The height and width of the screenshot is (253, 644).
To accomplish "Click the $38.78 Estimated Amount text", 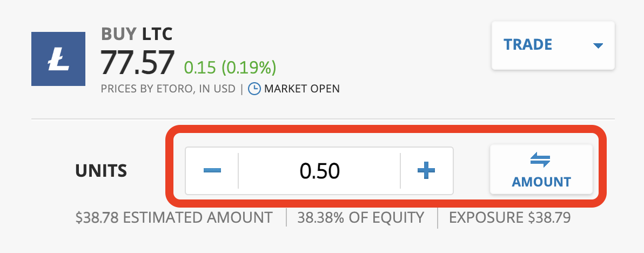I will pos(174,217).
